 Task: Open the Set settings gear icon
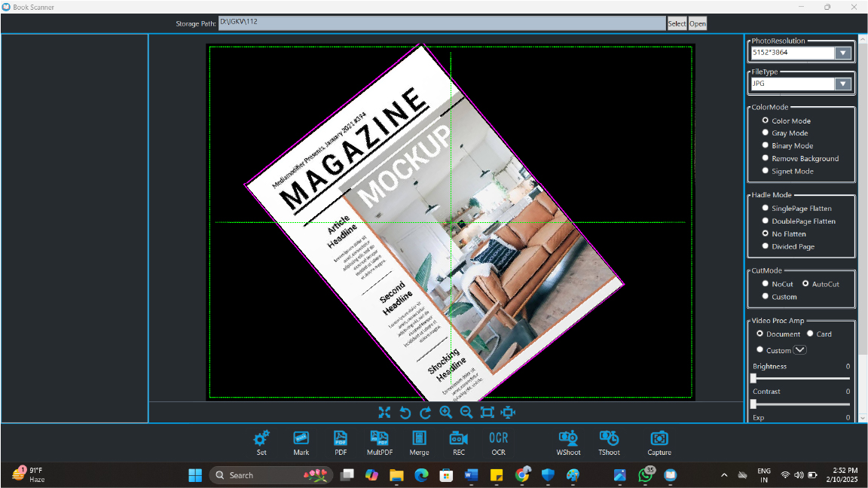(261, 438)
